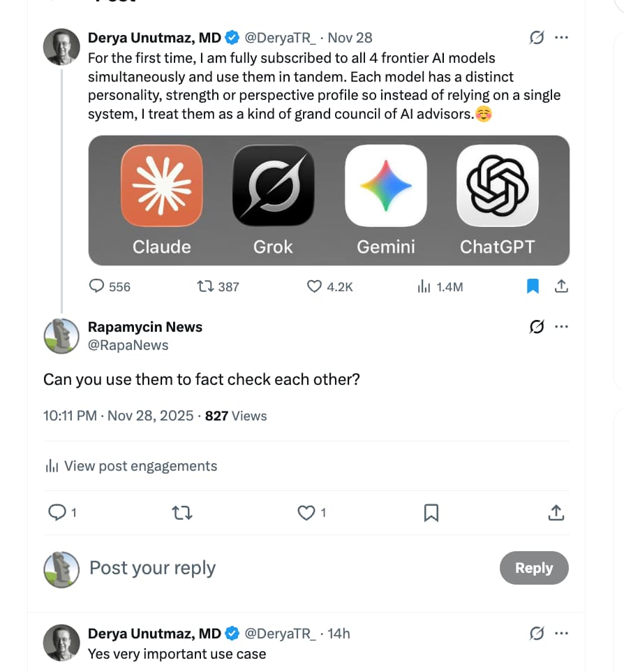Click reply icon on Rapamycin News post

pos(57,513)
